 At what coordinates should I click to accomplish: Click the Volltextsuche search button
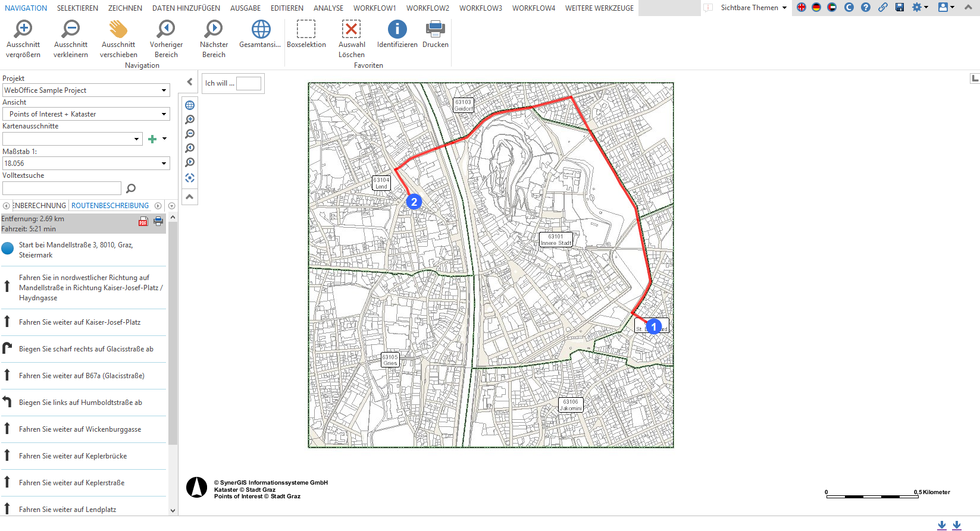tap(131, 188)
